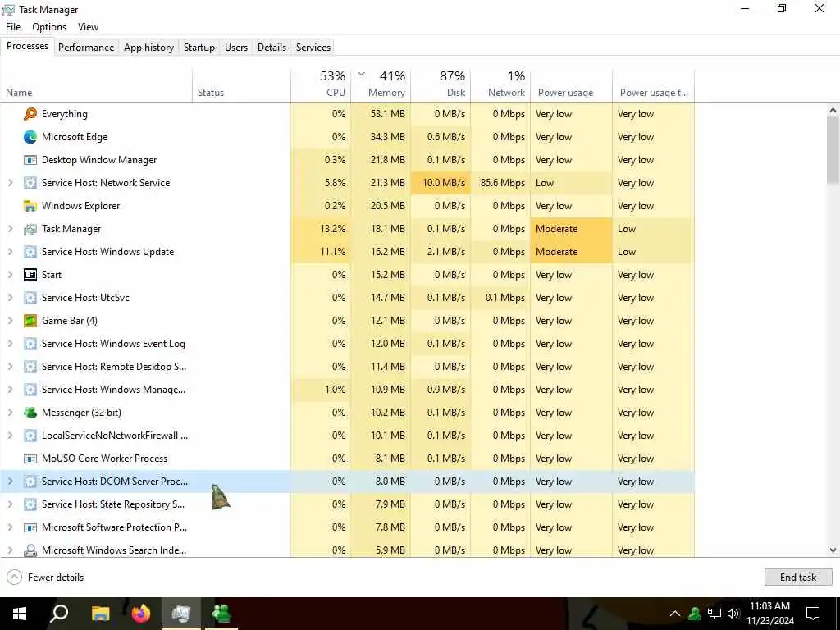The height and width of the screenshot is (630, 840).
Task: Select the LocalServiceNoNetworkFirewall process row
Action: click(347, 436)
